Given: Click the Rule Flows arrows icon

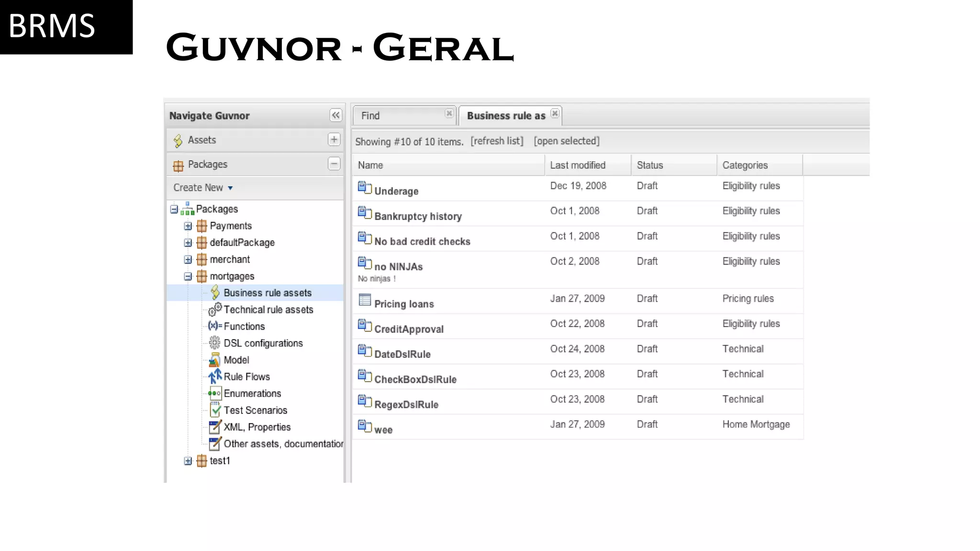Looking at the screenshot, I should [x=215, y=376].
